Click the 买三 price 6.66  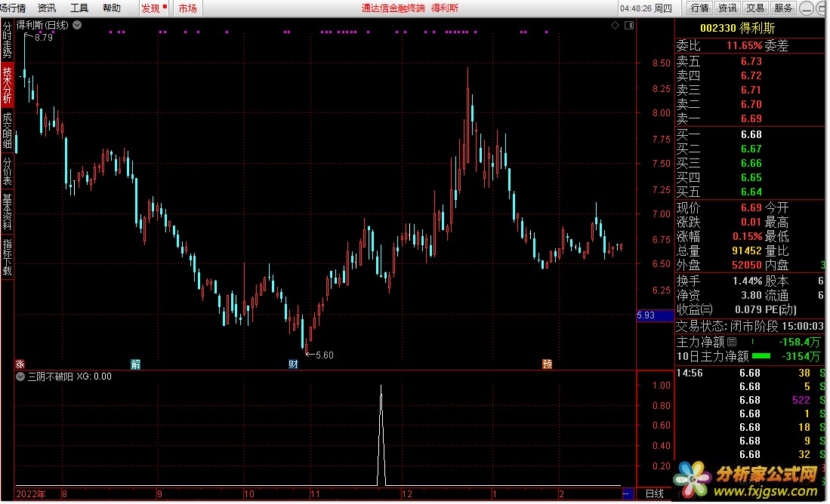coord(751,163)
